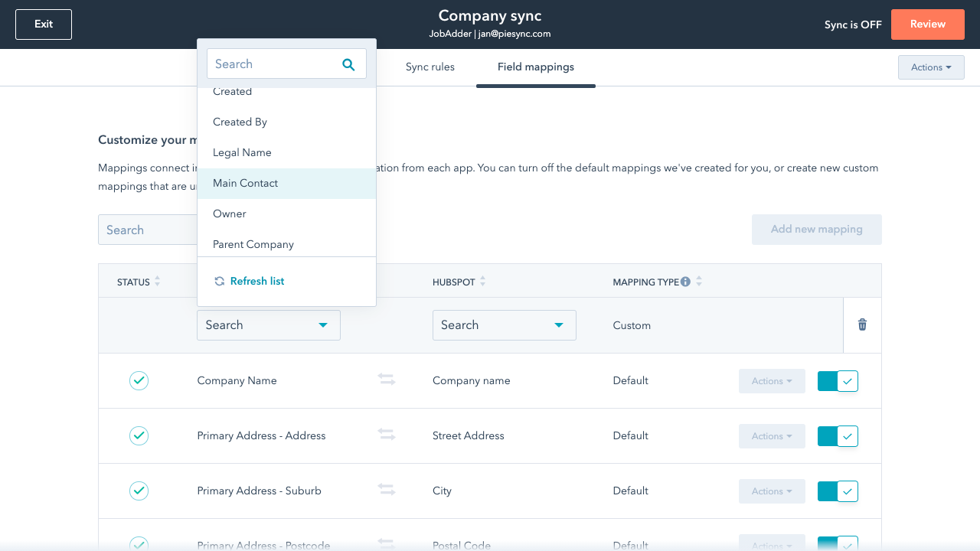Image resolution: width=980 pixels, height=551 pixels.
Task: Toggle off Primary Address - Address mapping
Action: point(838,436)
